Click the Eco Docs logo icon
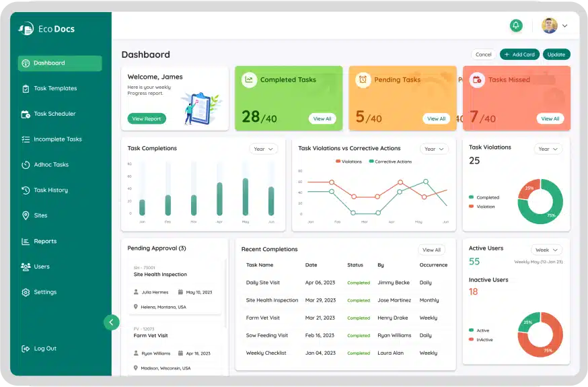Screen dimensions: 588x387 point(26,29)
